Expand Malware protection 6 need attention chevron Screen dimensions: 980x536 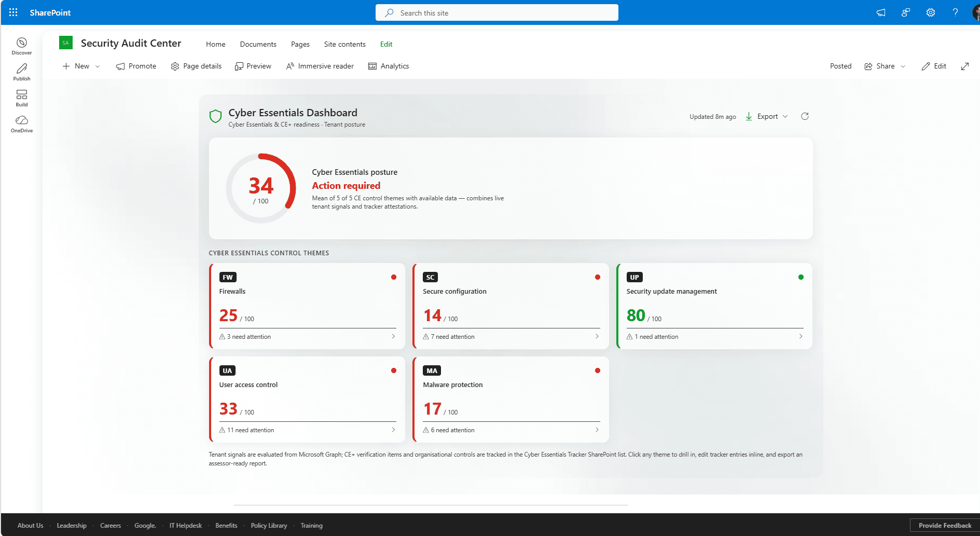coord(597,430)
